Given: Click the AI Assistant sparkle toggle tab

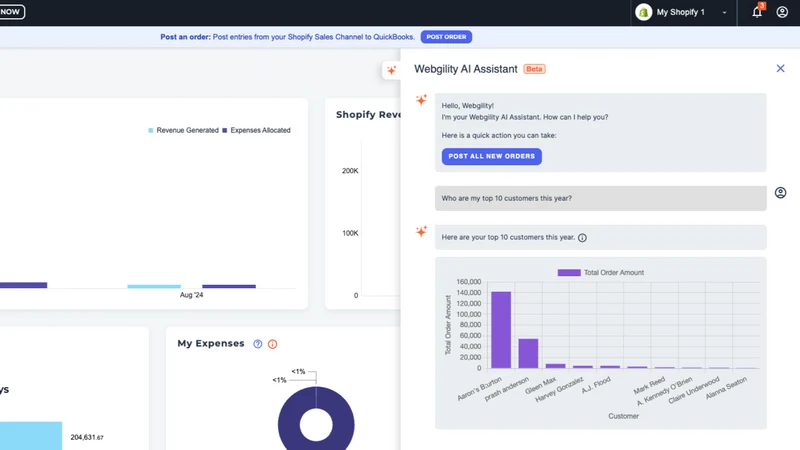Looking at the screenshot, I should (x=391, y=70).
